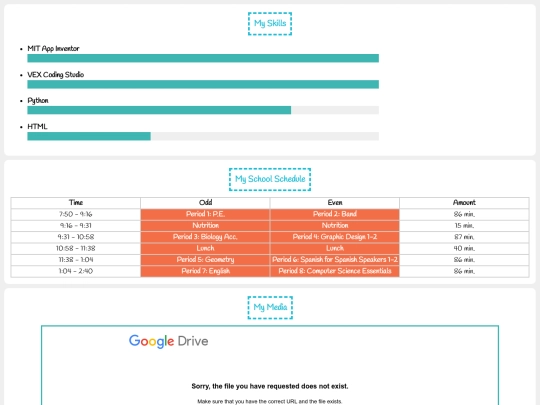Viewport: 540px width, 405px height.
Task: Click the My Media heading
Action: click(x=270, y=307)
